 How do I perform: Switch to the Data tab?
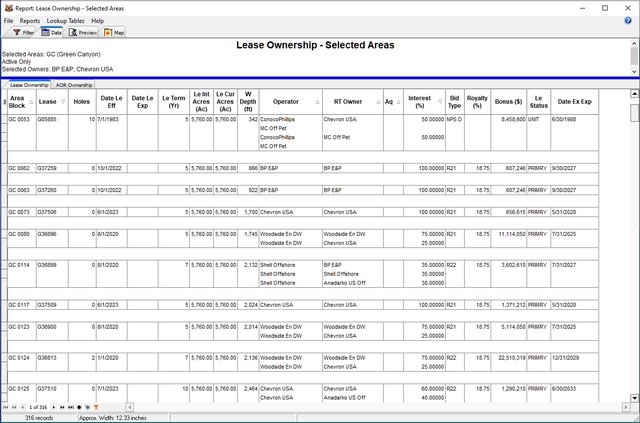pyautogui.click(x=51, y=33)
